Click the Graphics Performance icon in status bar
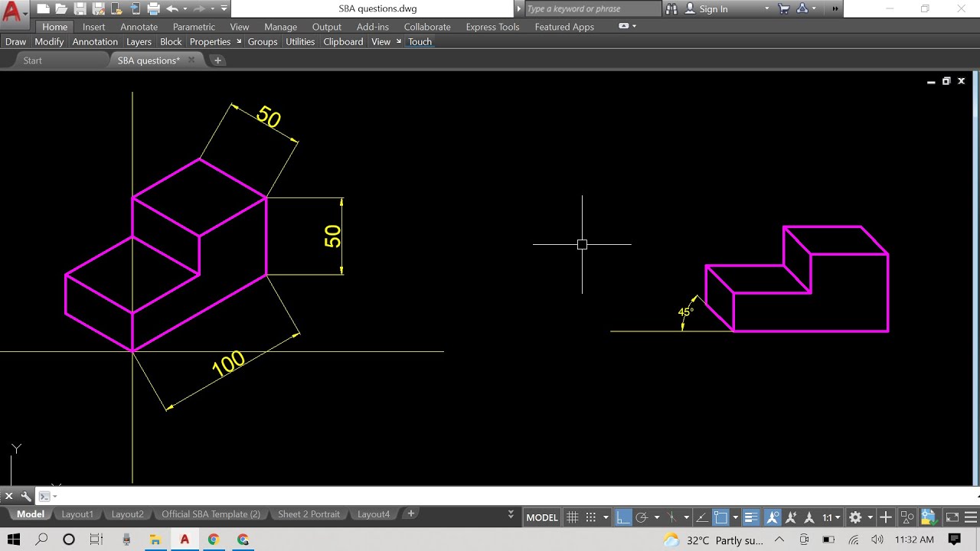Screen dimensions: 980x551 [929, 517]
